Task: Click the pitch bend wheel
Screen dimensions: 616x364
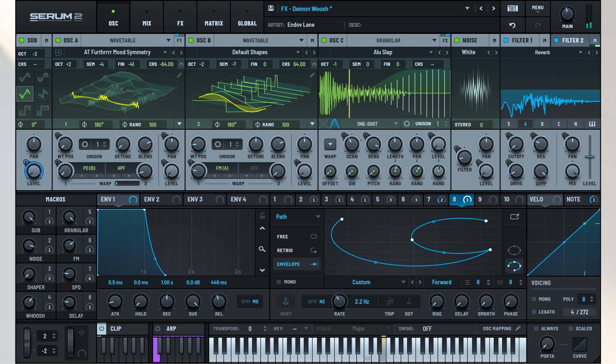Action: (27, 343)
